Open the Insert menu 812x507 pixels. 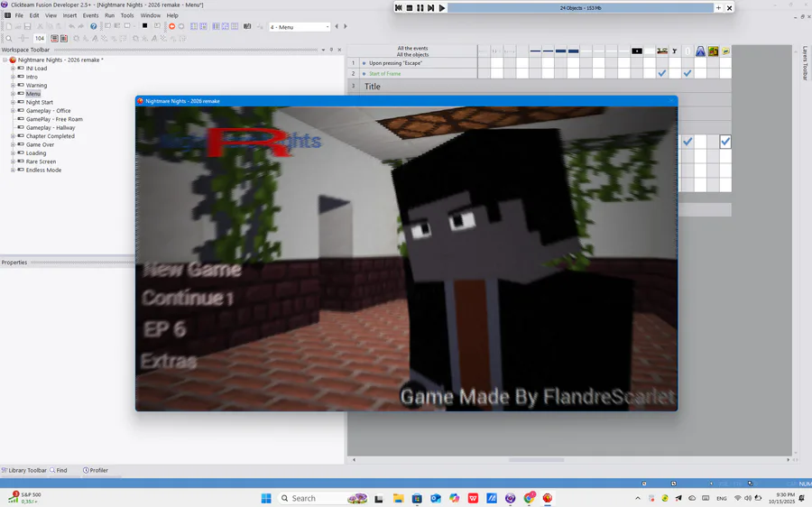(69, 15)
